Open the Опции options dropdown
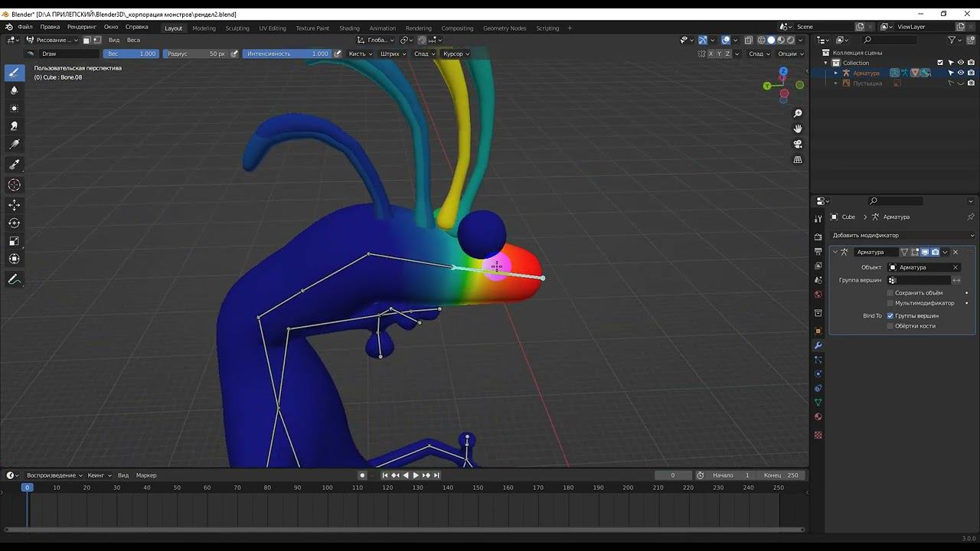Screen dimensions: 980x551 pyautogui.click(x=789, y=54)
